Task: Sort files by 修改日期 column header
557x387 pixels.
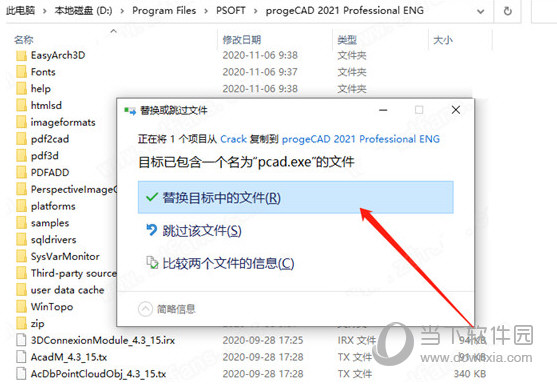Action: [x=242, y=39]
